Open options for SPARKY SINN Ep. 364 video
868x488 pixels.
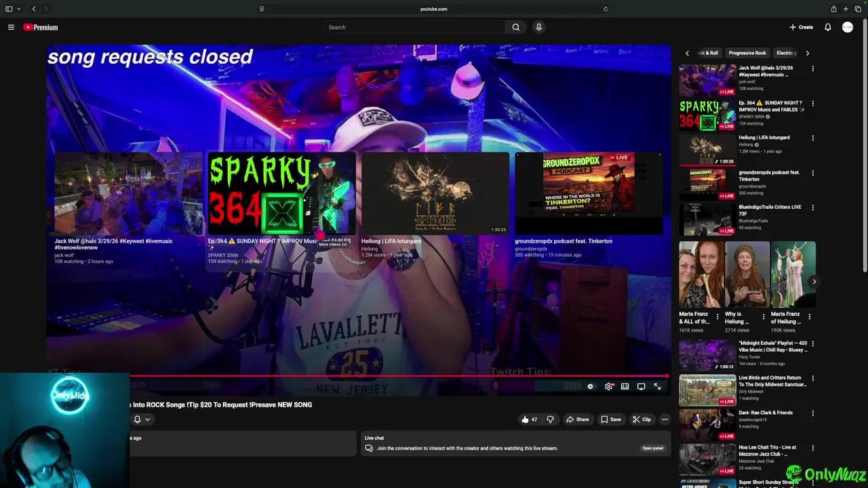[x=812, y=104]
